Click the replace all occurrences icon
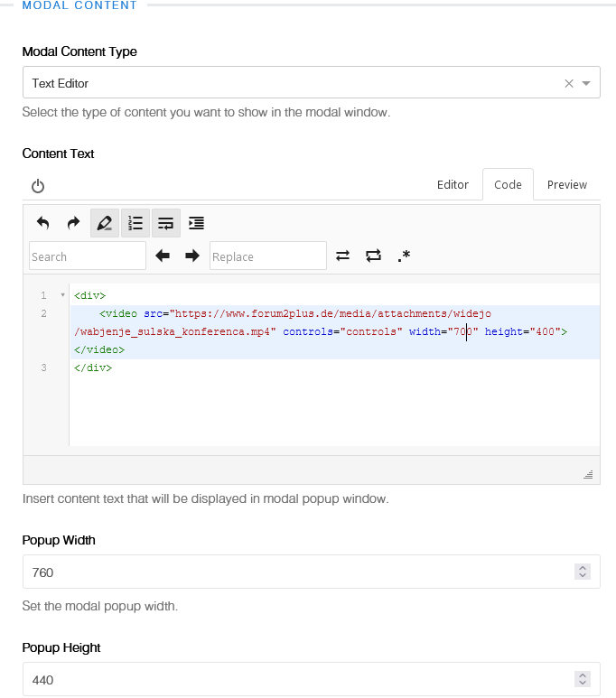 tap(373, 256)
